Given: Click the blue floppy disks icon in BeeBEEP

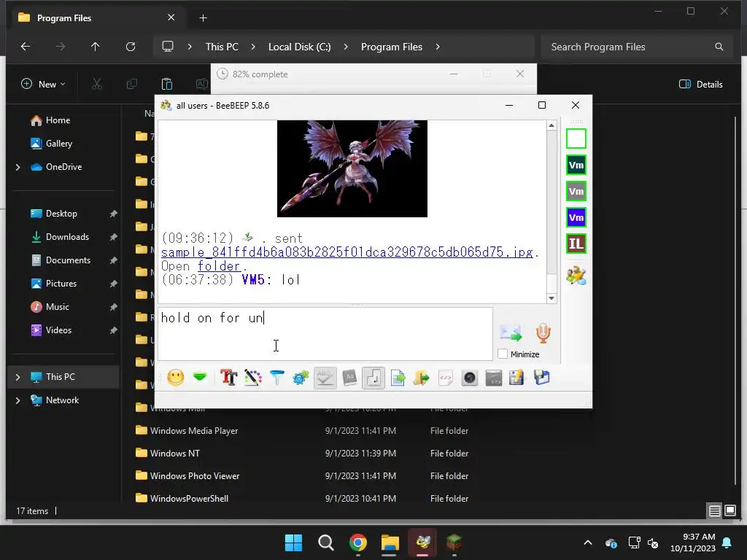Looking at the screenshot, I should coord(542,378).
